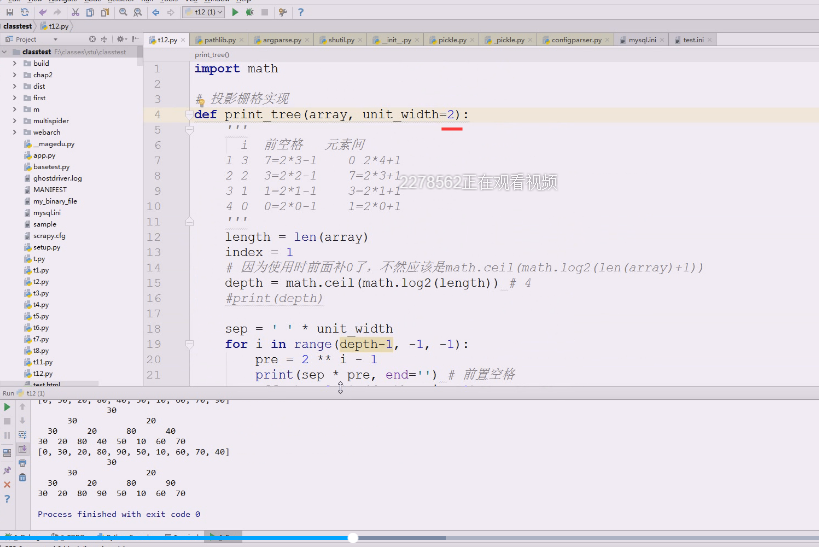Close the t12.py editor tab

183,40
